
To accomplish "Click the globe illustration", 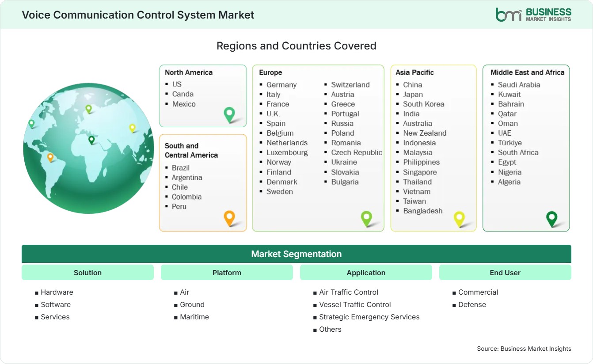I will pyautogui.click(x=88, y=148).
